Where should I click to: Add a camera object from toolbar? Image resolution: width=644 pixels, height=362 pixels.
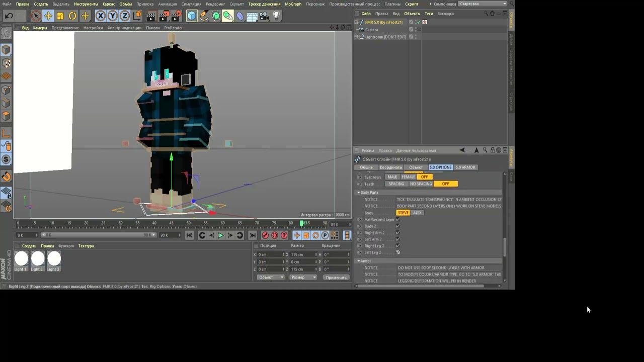point(264,16)
